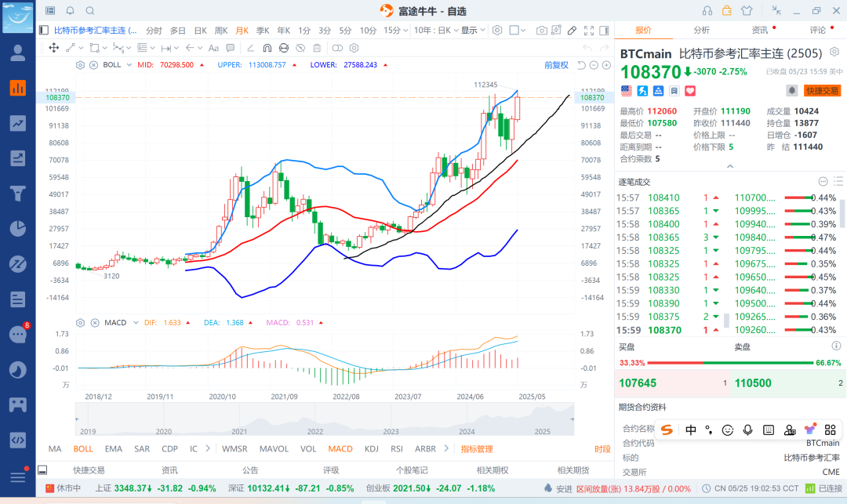Click the price alert bell icon
Viewport: 847px width, 504px height.
(x=792, y=91)
